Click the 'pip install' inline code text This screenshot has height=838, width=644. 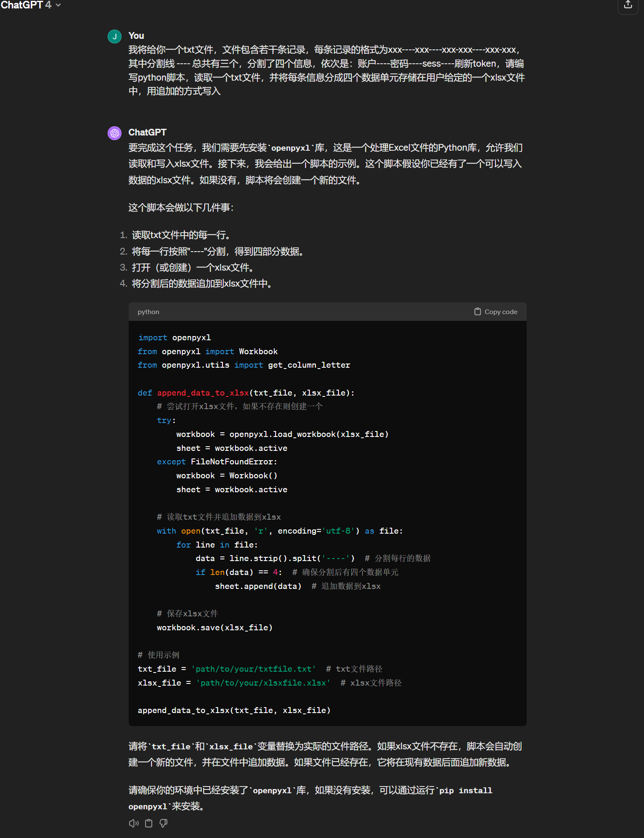[465, 791]
